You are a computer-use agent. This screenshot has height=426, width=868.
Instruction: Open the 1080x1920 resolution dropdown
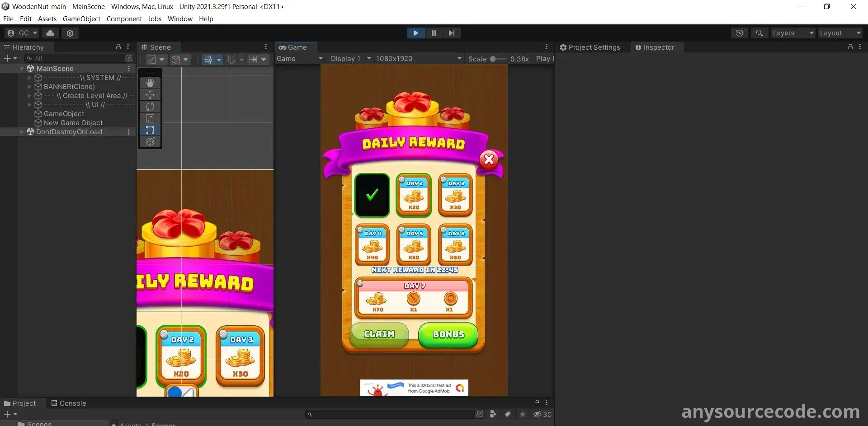coord(418,59)
